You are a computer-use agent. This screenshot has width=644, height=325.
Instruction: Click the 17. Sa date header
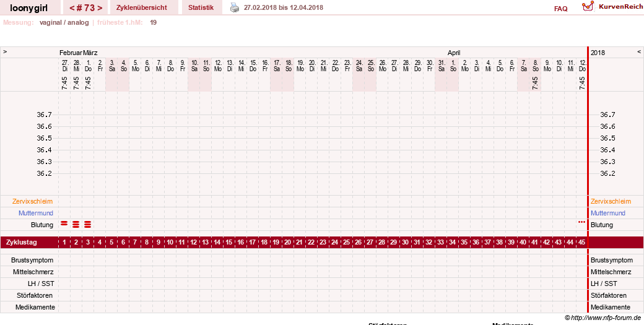point(277,66)
